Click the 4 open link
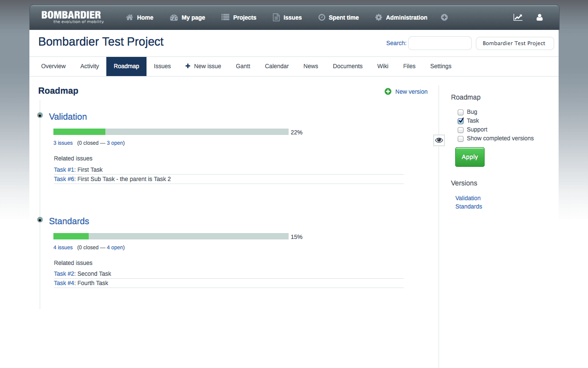Screen dimensions: 588x368 click(x=115, y=248)
